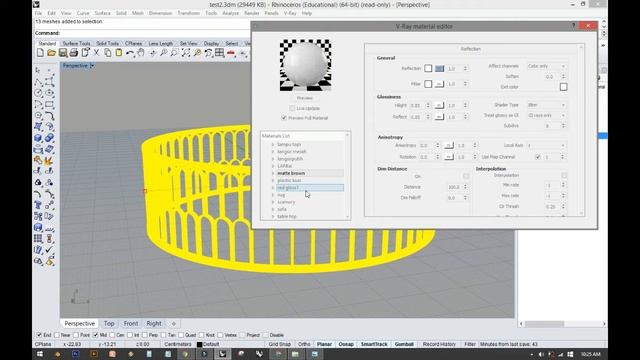Toggle Osnap in status bar
The image size is (640, 360).
pyautogui.click(x=346, y=344)
